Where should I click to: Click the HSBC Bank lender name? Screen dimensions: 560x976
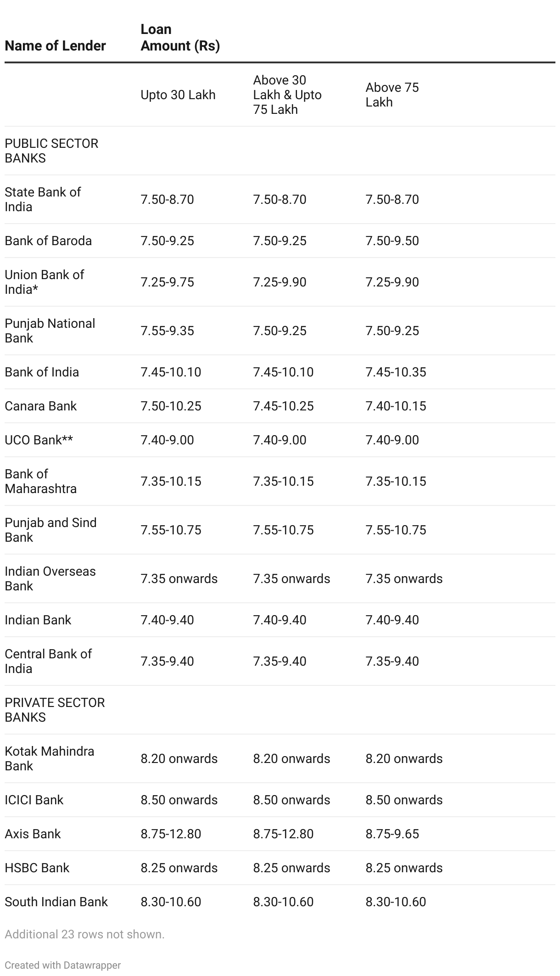coord(37,868)
